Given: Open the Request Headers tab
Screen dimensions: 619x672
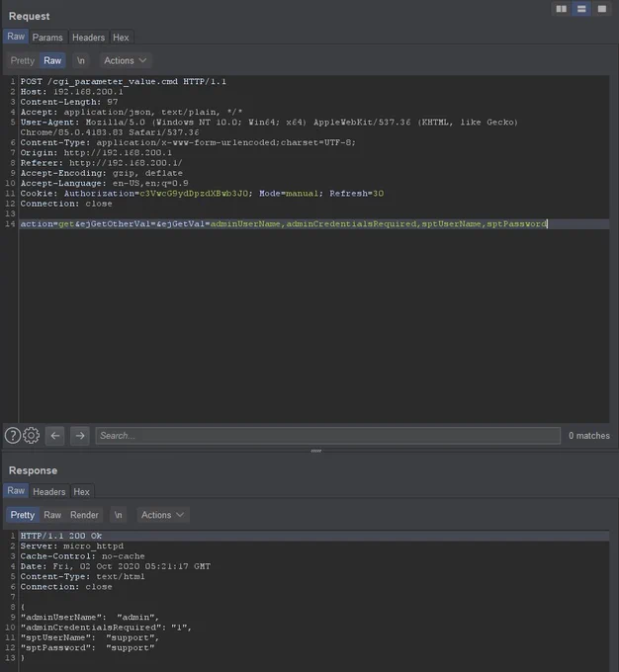Looking at the screenshot, I should click(x=88, y=38).
